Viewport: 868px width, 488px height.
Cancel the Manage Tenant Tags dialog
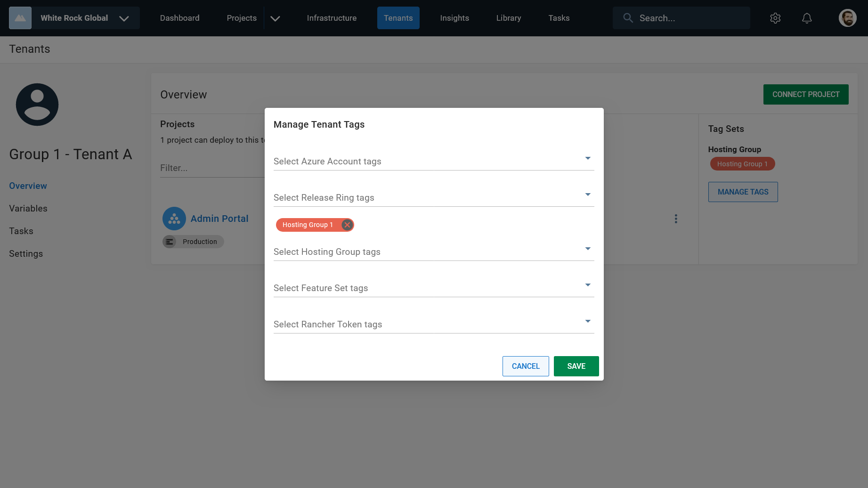526,366
